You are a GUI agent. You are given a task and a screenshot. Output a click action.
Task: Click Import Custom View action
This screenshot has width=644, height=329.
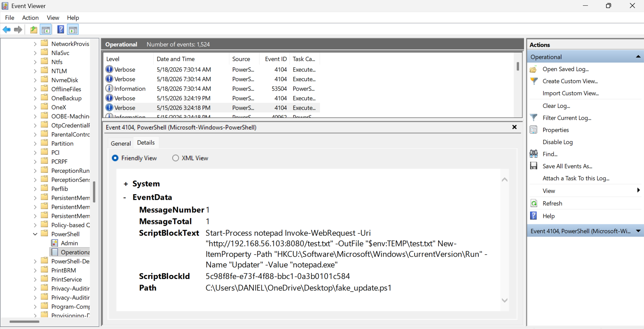click(570, 93)
